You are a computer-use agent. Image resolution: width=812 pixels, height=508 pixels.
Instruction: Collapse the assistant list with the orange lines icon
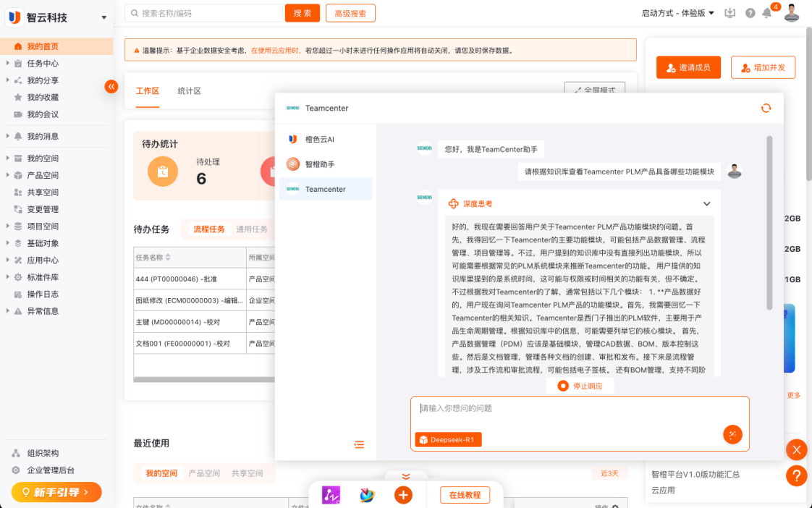[359, 444]
